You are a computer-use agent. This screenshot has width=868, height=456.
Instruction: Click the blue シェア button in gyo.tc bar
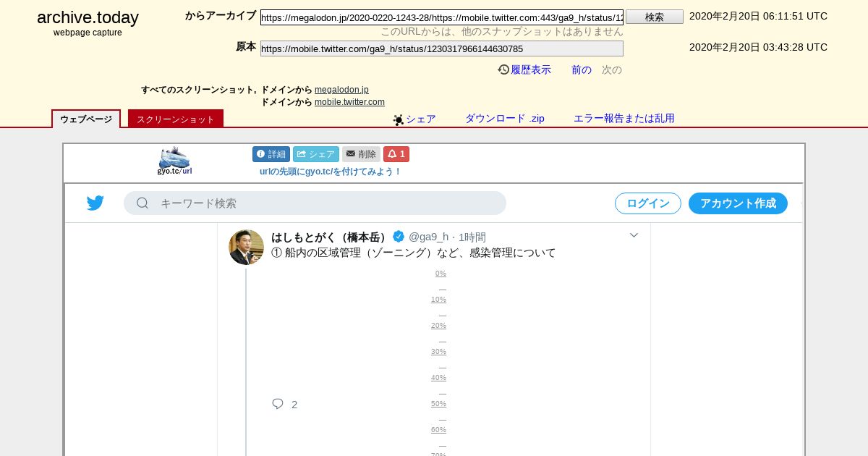click(316, 154)
